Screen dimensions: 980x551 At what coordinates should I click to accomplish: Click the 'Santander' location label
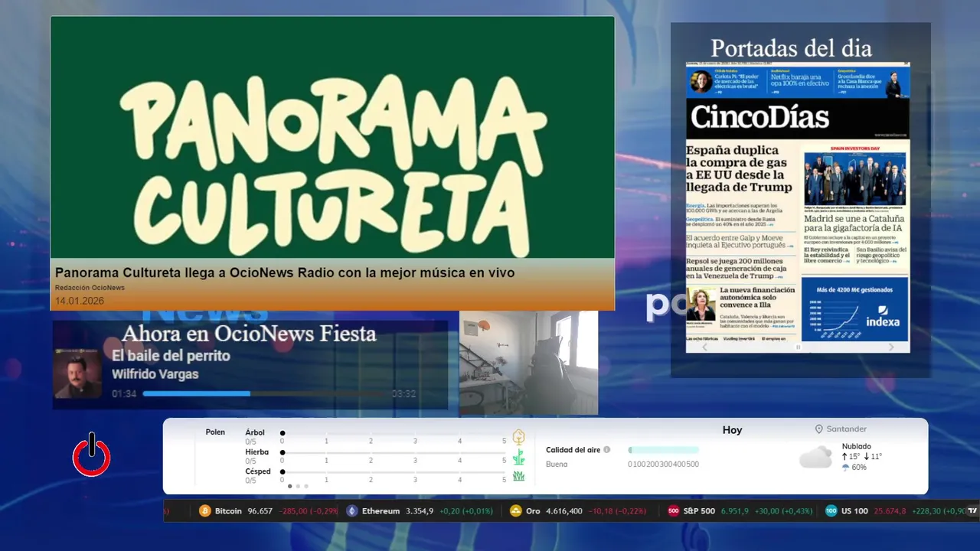[x=846, y=429]
